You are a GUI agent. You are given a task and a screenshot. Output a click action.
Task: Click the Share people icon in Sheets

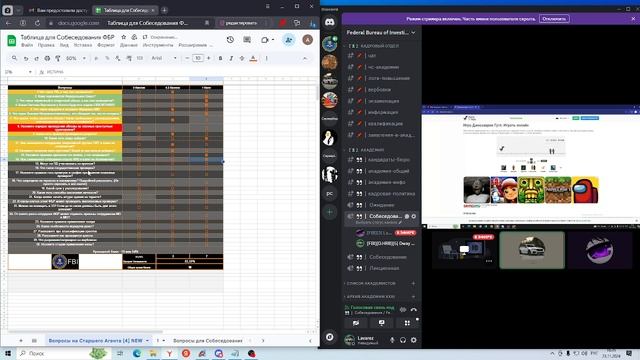tap(289, 40)
